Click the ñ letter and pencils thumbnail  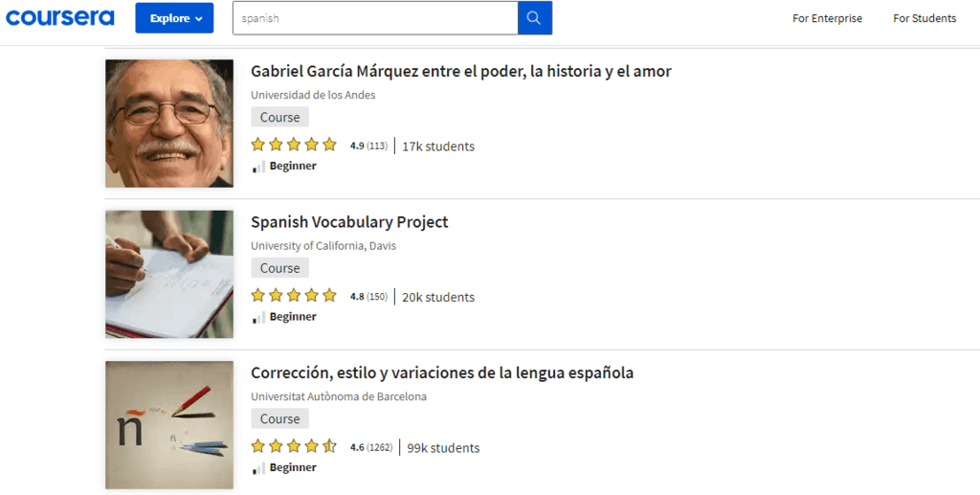pyautogui.click(x=169, y=425)
